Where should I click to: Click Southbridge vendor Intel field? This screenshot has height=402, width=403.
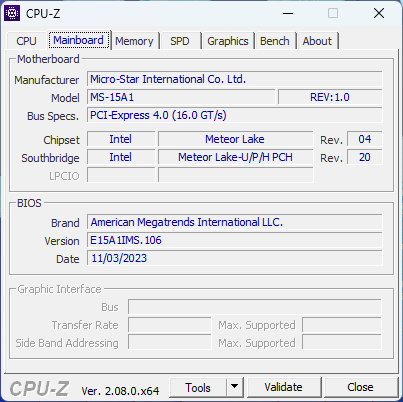point(121,157)
